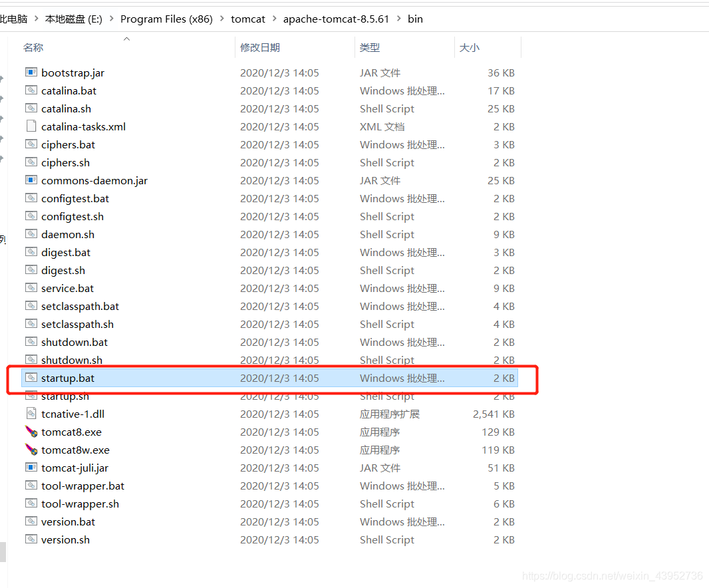Viewport: 709px width, 588px height.
Task: Select the file name tomcat8w.exe
Action: pyautogui.click(x=76, y=450)
